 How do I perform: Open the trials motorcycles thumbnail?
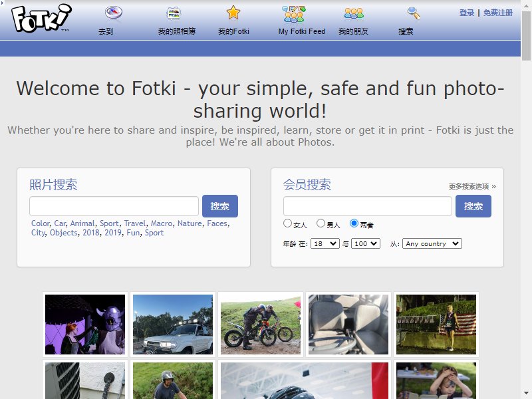261,325
